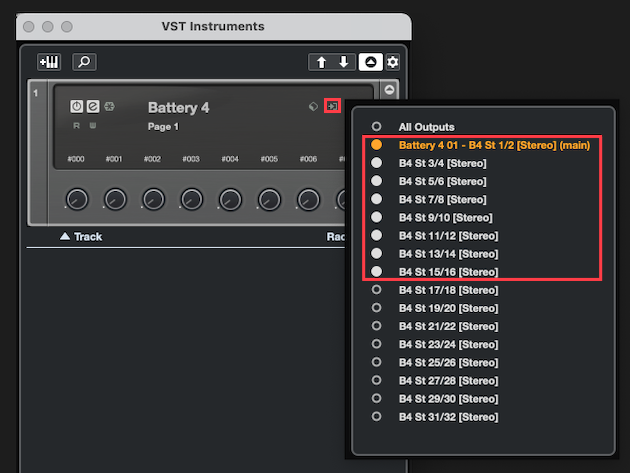
Task: Open VST Instruments settings gear
Action: tap(393, 62)
